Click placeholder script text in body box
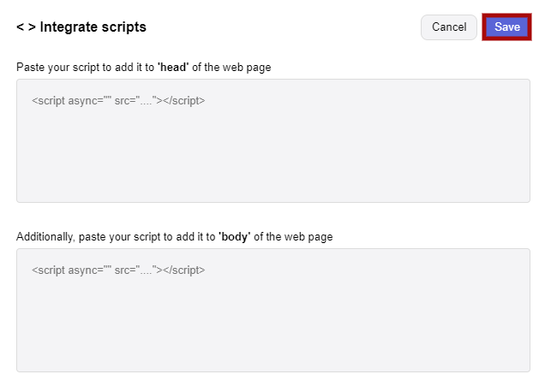This screenshot has width=545, height=392. point(118,270)
